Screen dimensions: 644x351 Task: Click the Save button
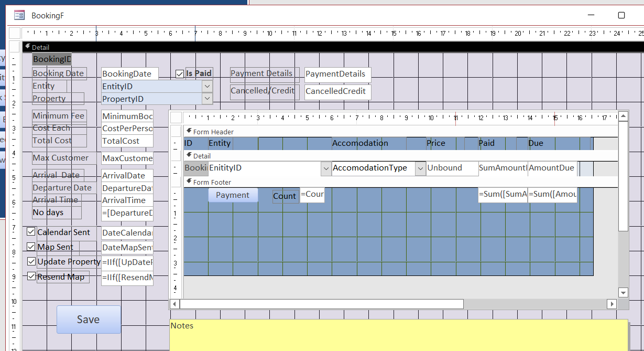[x=89, y=319]
